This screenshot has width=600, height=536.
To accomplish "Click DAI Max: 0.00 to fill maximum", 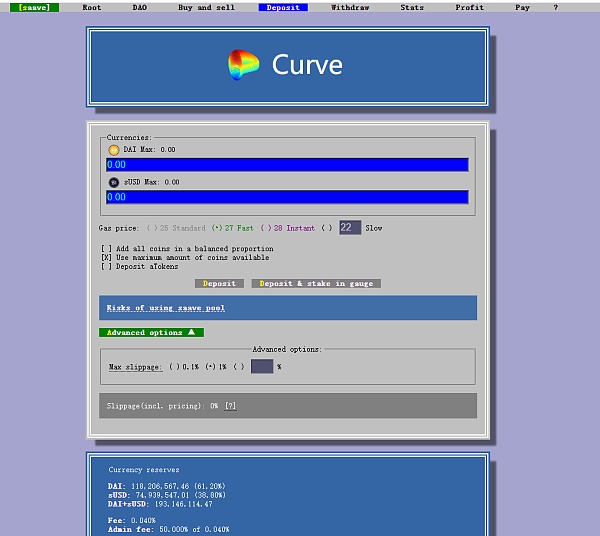I will (x=149, y=150).
